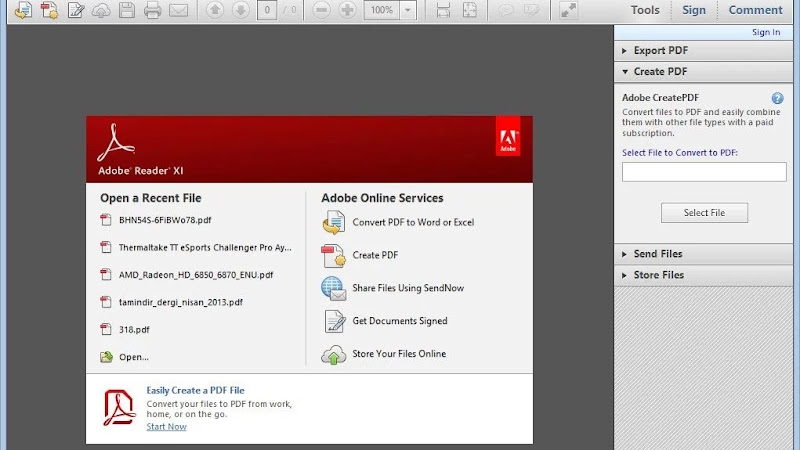Click the Adobe logo badge
The width and height of the screenshot is (800, 450).
tap(508, 136)
